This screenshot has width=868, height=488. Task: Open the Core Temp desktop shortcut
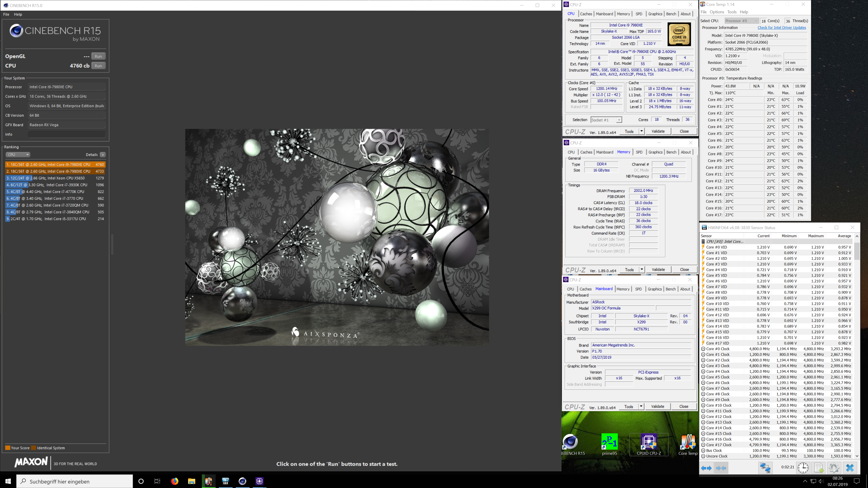[x=688, y=445]
